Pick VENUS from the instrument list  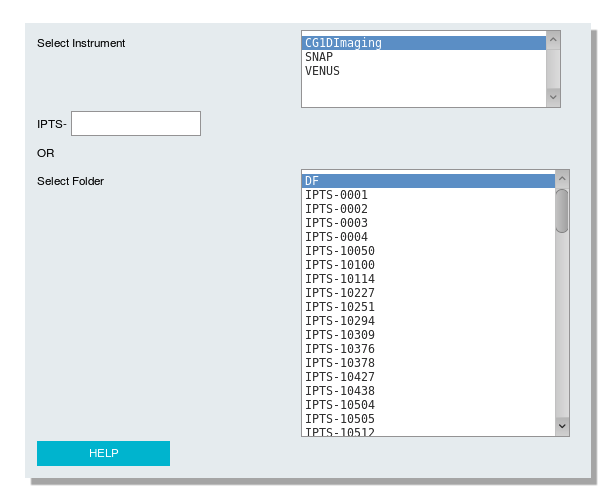pos(322,71)
